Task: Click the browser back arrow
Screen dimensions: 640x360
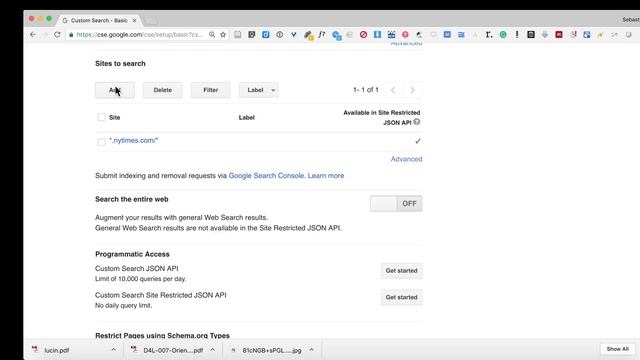Action: click(x=33, y=35)
